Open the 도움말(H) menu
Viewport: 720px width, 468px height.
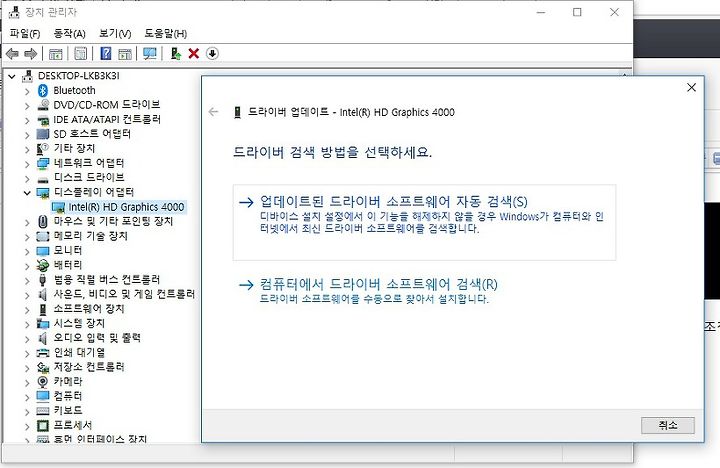tap(166, 34)
